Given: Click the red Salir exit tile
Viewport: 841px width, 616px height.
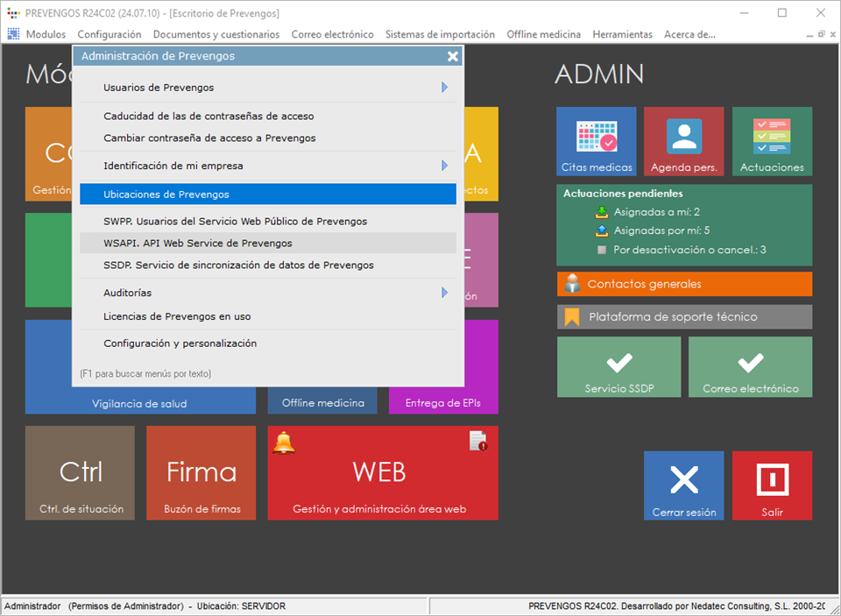Looking at the screenshot, I should pos(771,485).
